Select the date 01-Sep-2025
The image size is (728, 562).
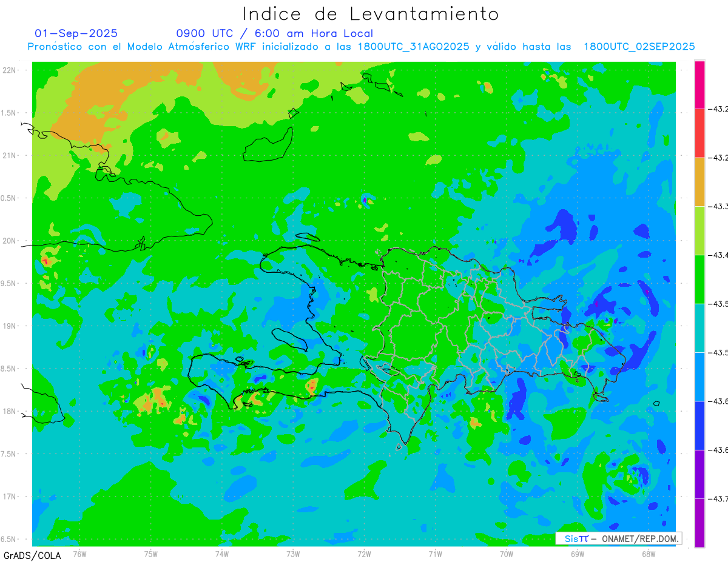(76, 33)
